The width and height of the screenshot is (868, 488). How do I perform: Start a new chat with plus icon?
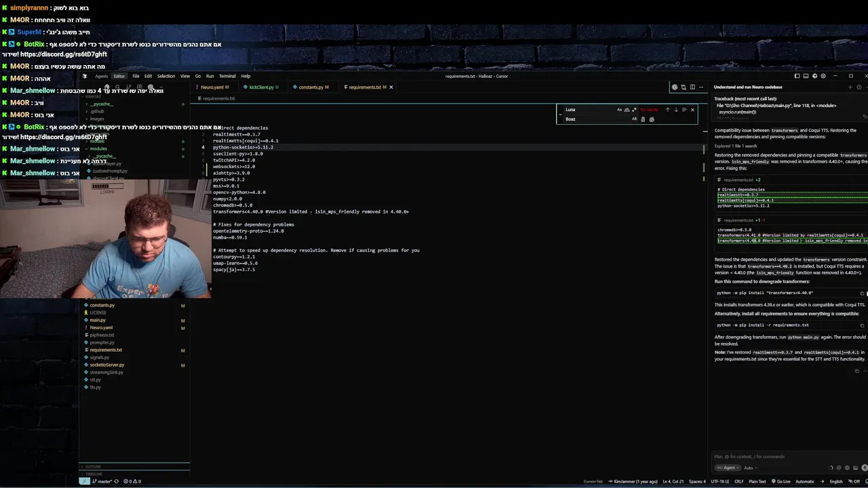pyautogui.click(x=850, y=87)
